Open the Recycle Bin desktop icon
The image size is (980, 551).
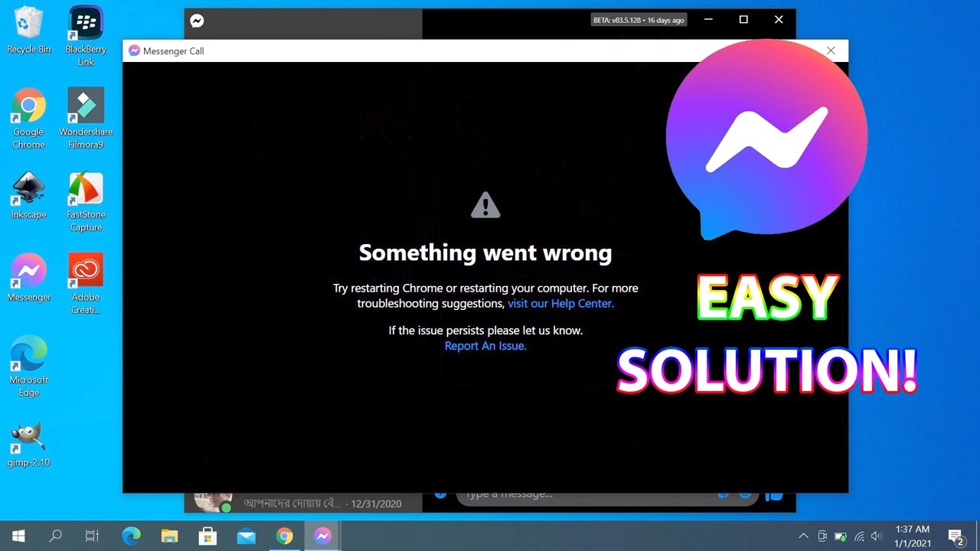click(29, 31)
